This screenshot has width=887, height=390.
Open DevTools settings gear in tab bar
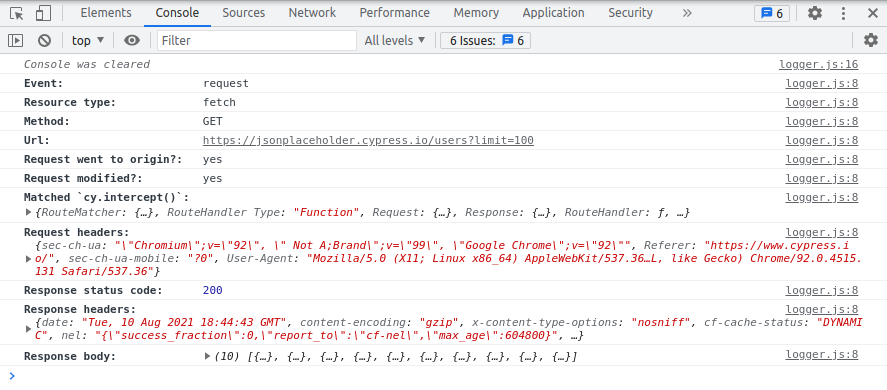click(x=815, y=13)
